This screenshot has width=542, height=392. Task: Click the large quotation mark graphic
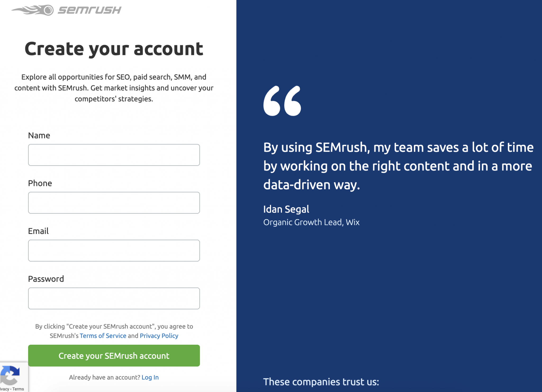[282, 101]
